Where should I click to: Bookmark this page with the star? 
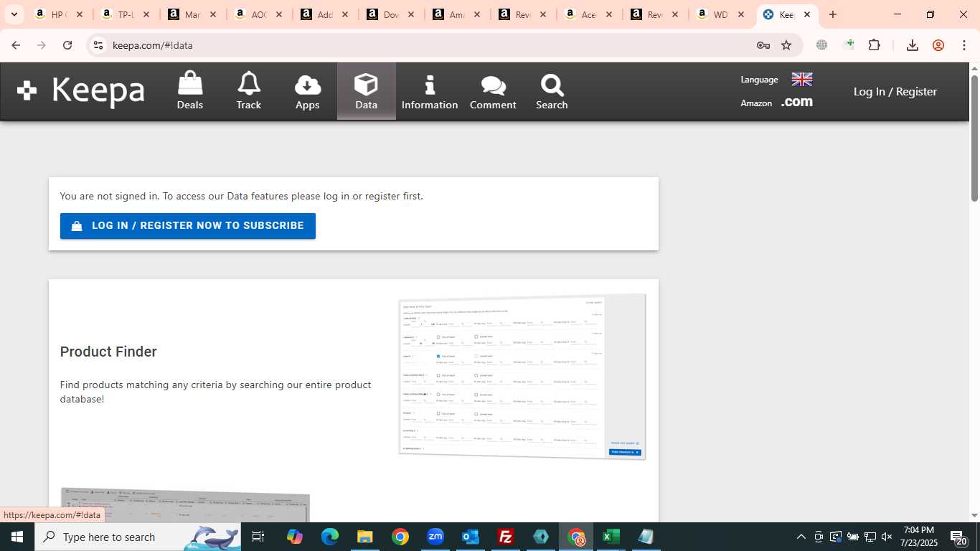[x=786, y=45]
